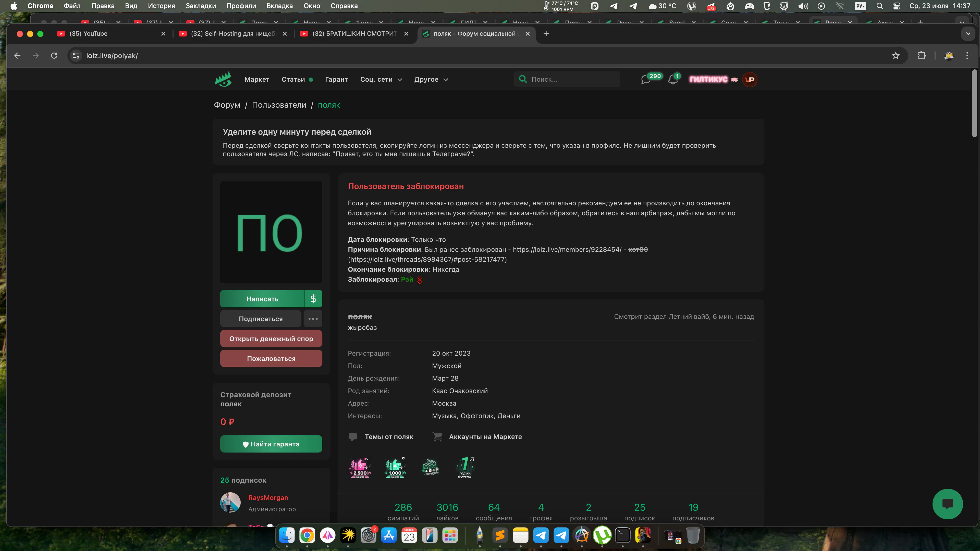Screen dimensions: 980x551
Task: Click the Найти гаранта button
Action: point(271,444)
